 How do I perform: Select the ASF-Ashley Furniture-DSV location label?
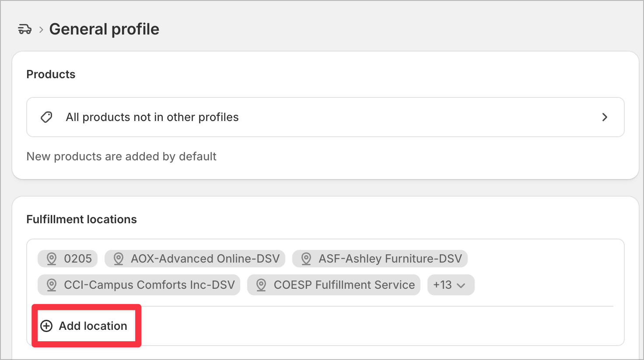(390, 259)
